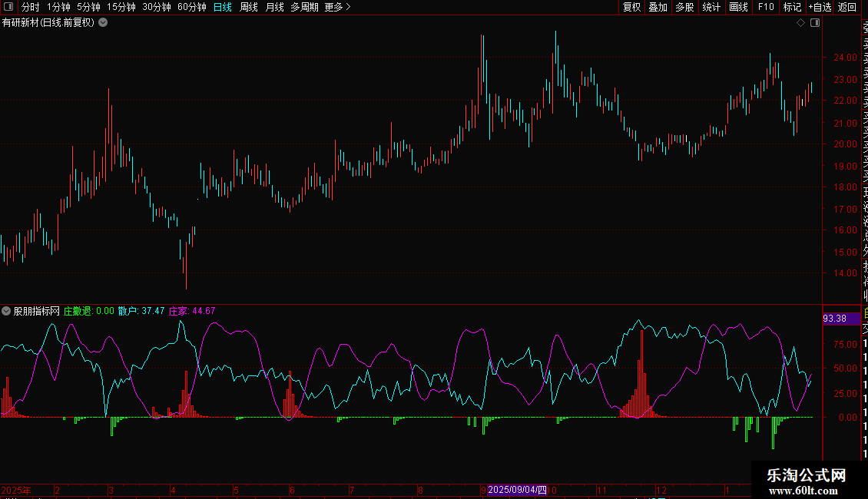This screenshot has width=868, height=499.
Task: Open the indicator dropdown beside 股朋指标网
Action: pos(6,311)
